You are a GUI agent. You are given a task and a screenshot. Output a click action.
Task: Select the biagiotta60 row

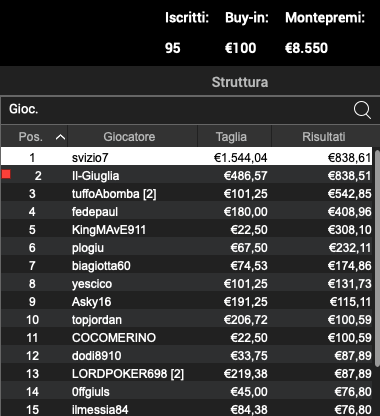point(187,266)
